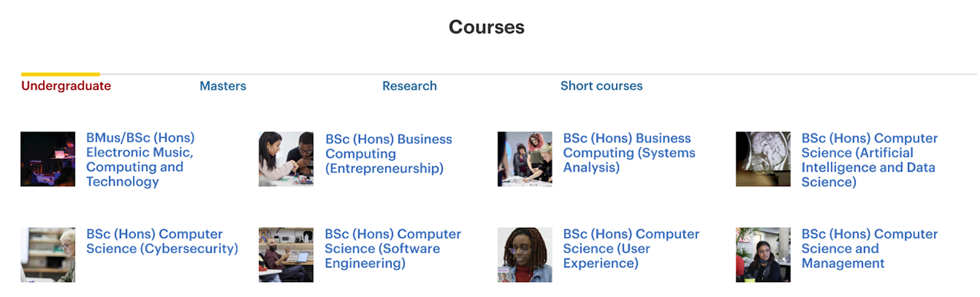Image resolution: width=980 pixels, height=297 pixels.
Task: Switch to the Undergraduate tab
Action: click(x=66, y=86)
